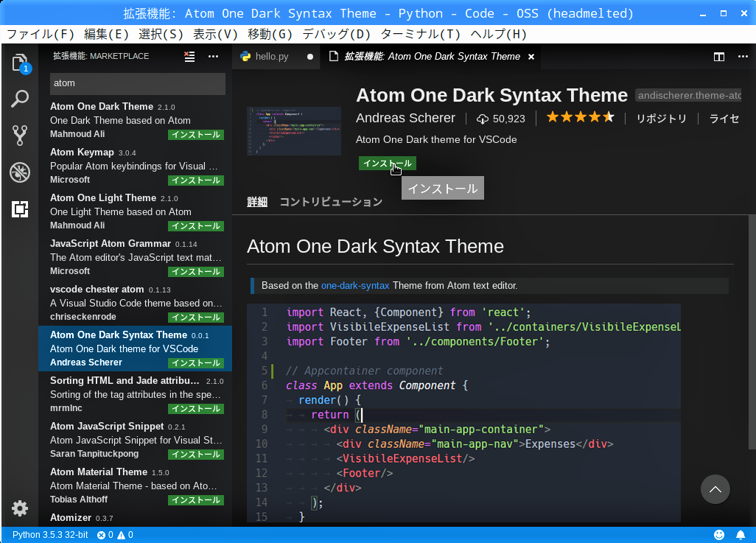Select Sorting HTML and Jade attribu… entry

(135, 394)
